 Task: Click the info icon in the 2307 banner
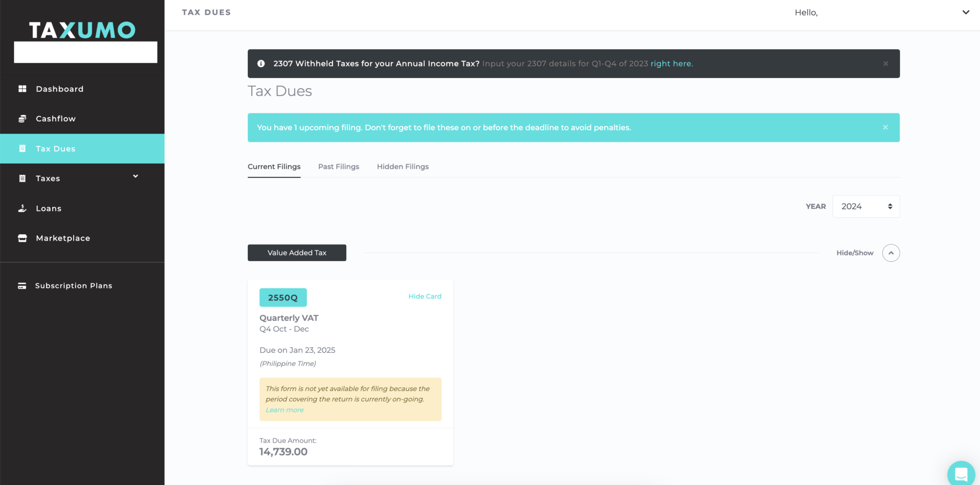point(261,63)
